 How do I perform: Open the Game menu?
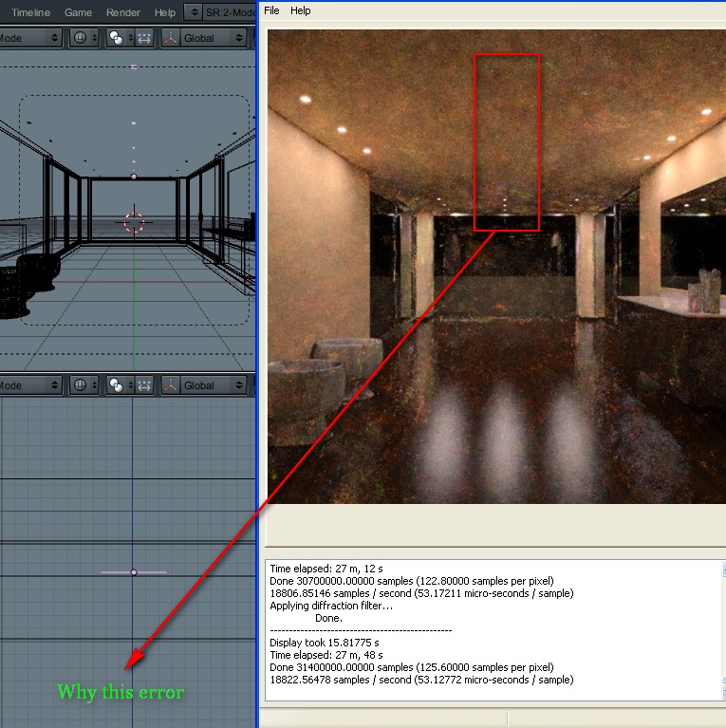[78, 12]
